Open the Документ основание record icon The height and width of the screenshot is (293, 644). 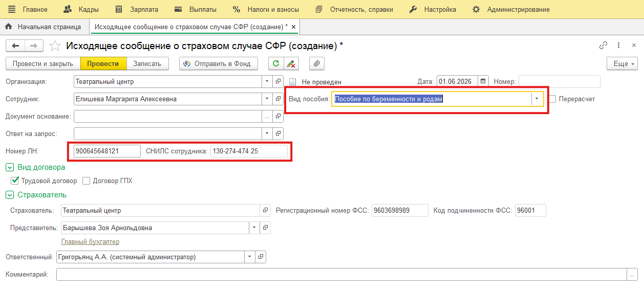coord(278,116)
